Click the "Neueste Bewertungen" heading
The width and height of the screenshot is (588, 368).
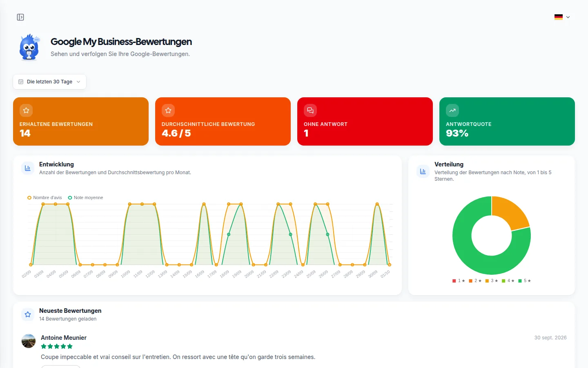point(70,311)
